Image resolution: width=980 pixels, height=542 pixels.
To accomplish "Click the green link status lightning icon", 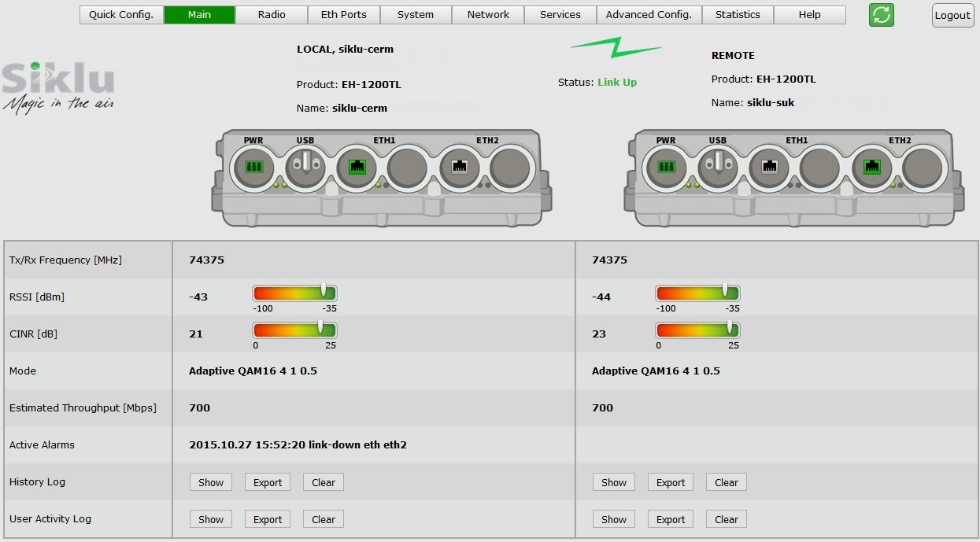I will [616, 47].
